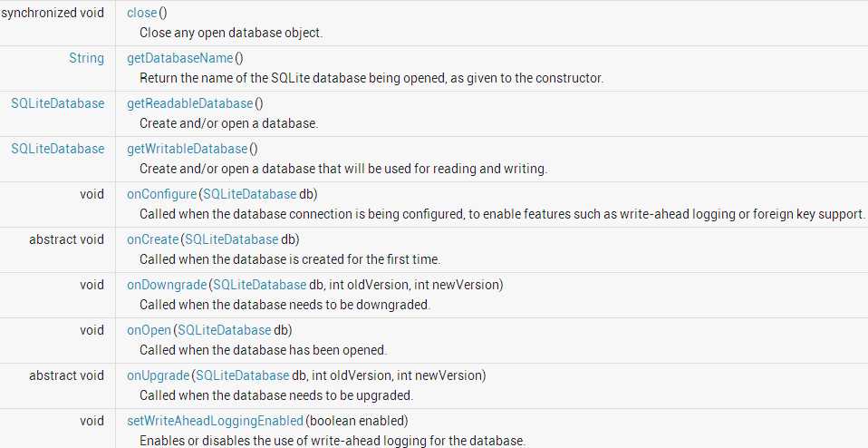The width and height of the screenshot is (868, 448).
Task: Go to the onUpgrade method
Action: coord(158,375)
